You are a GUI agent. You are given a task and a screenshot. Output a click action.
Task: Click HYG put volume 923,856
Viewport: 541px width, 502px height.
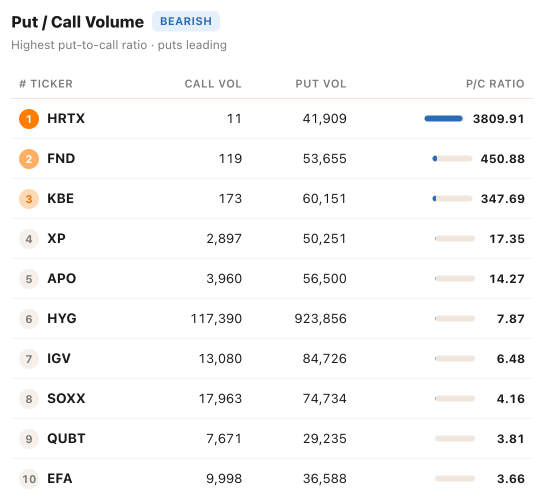click(321, 319)
